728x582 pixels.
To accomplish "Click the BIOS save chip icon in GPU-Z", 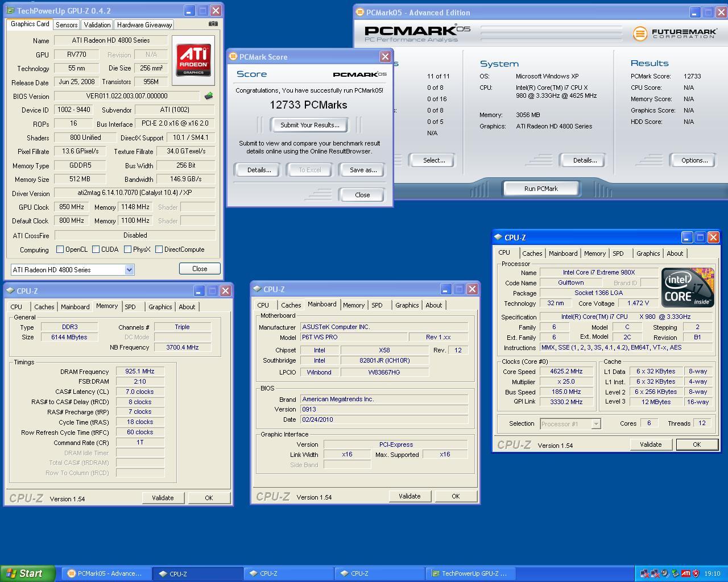I will [x=209, y=96].
